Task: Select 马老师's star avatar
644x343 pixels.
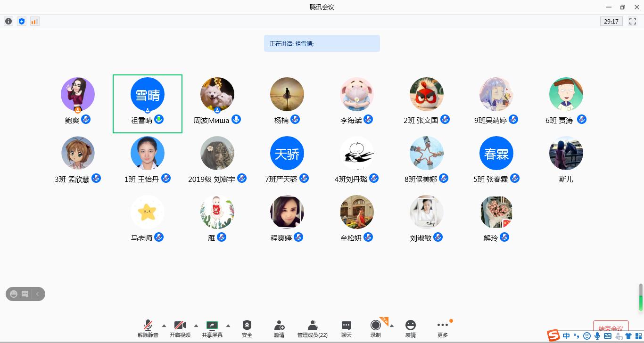Action: coord(148,212)
